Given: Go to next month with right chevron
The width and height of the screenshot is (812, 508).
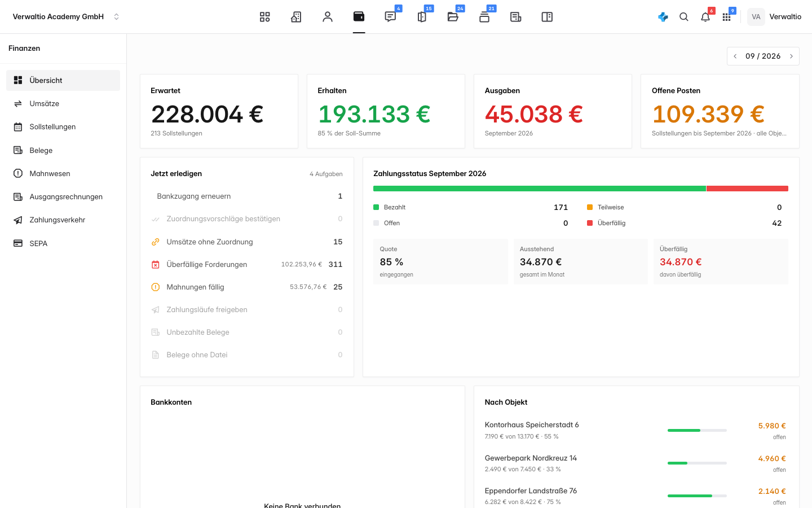Looking at the screenshot, I should [792, 56].
